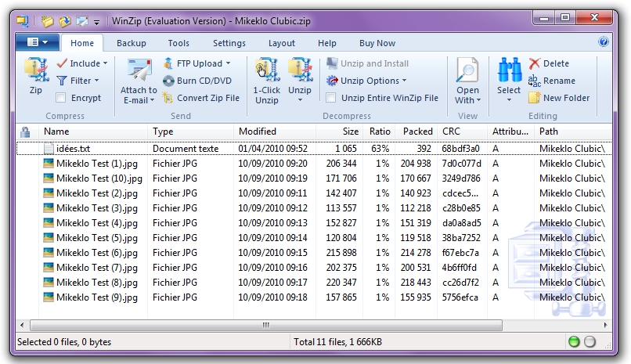631x364 pixels.
Task: Open the WinZip help question mark icon
Action: click(x=604, y=42)
